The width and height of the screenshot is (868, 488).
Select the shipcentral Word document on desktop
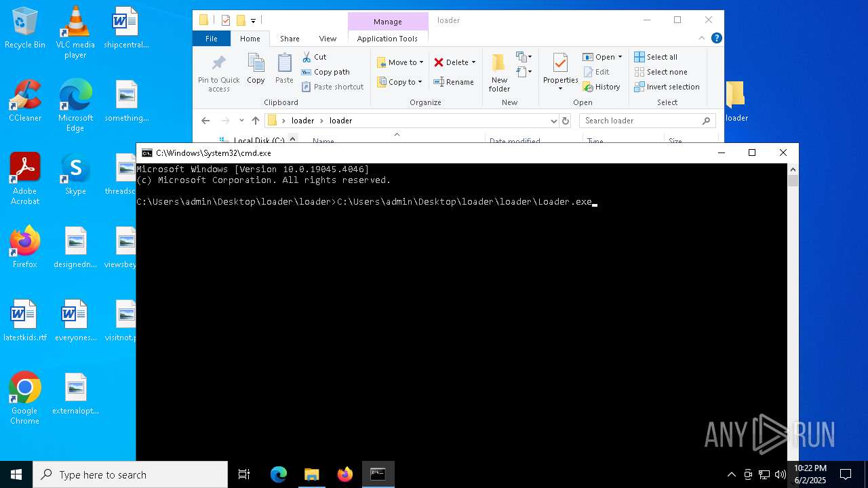pyautogui.click(x=126, y=28)
